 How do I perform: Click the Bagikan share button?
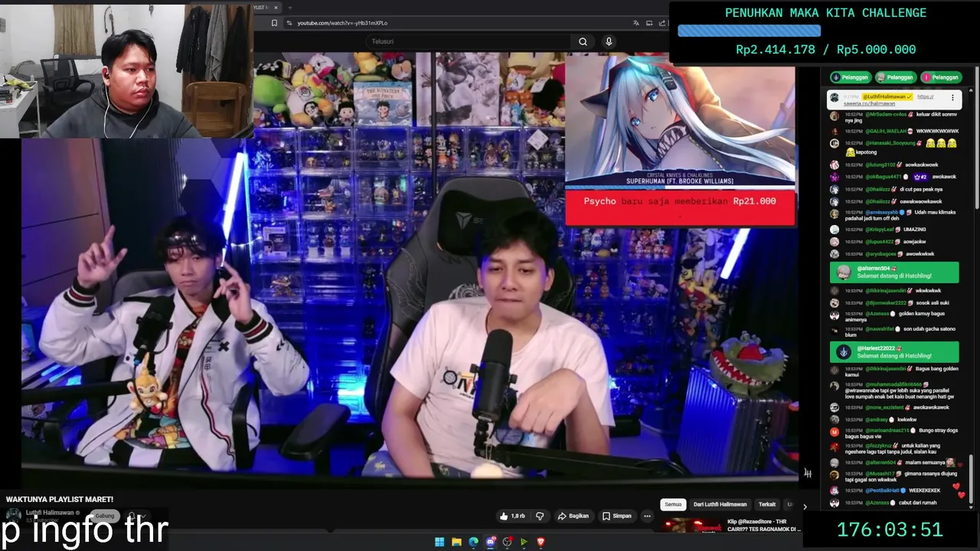click(573, 516)
